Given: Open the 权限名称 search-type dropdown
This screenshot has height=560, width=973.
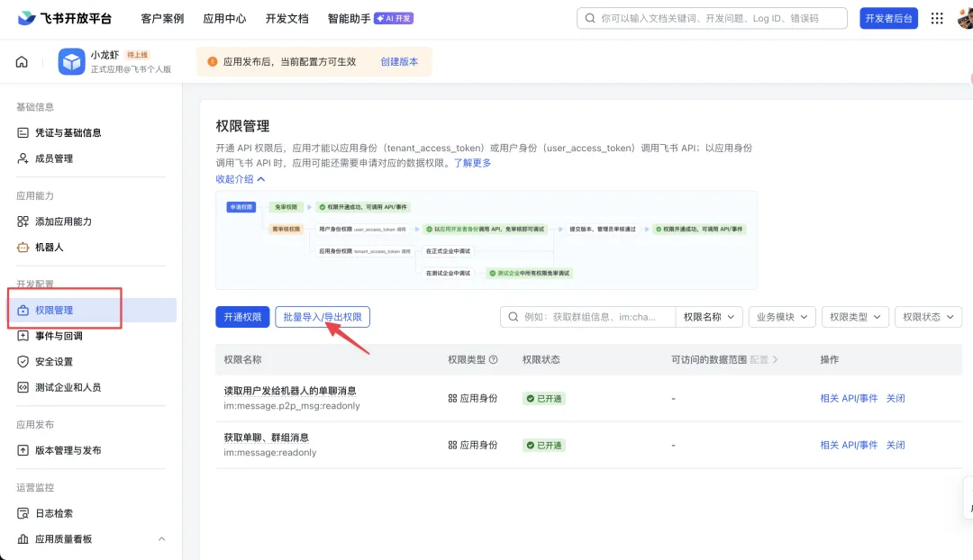Looking at the screenshot, I should coord(709,317).
